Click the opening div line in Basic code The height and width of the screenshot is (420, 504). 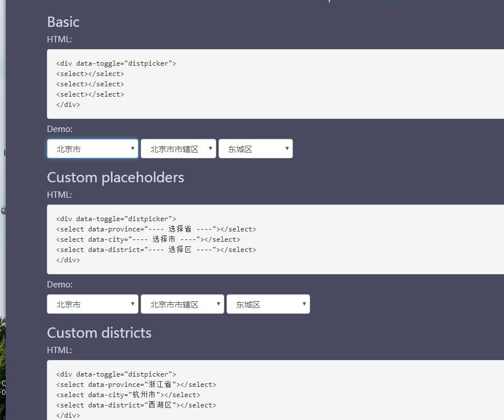tap(116, 63)
